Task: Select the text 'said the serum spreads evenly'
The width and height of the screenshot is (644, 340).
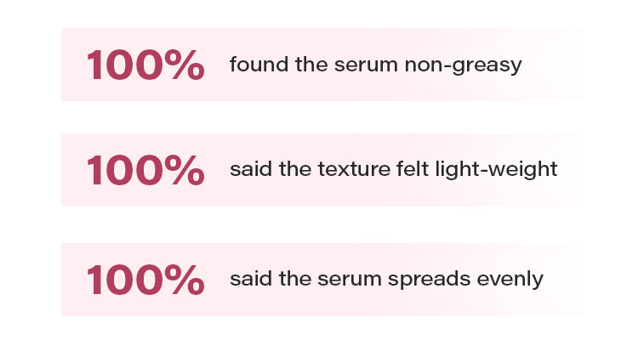Action: [386, 280]
